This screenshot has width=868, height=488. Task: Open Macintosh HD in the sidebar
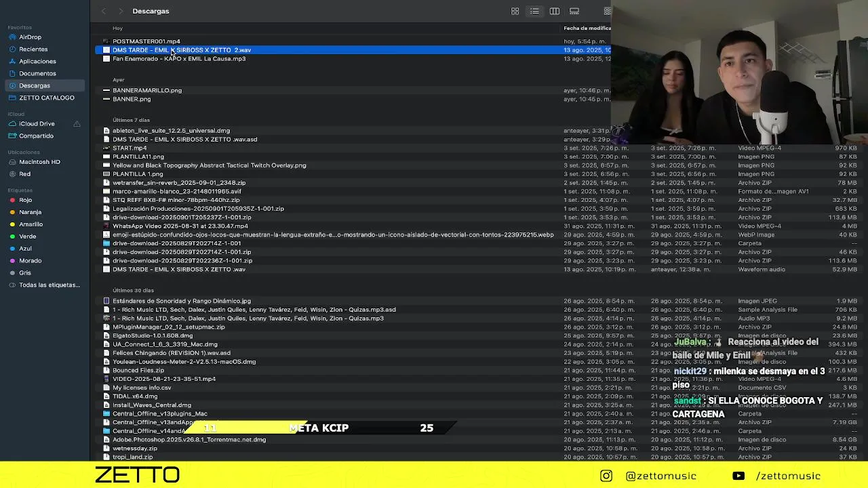[x=39, y=162]
